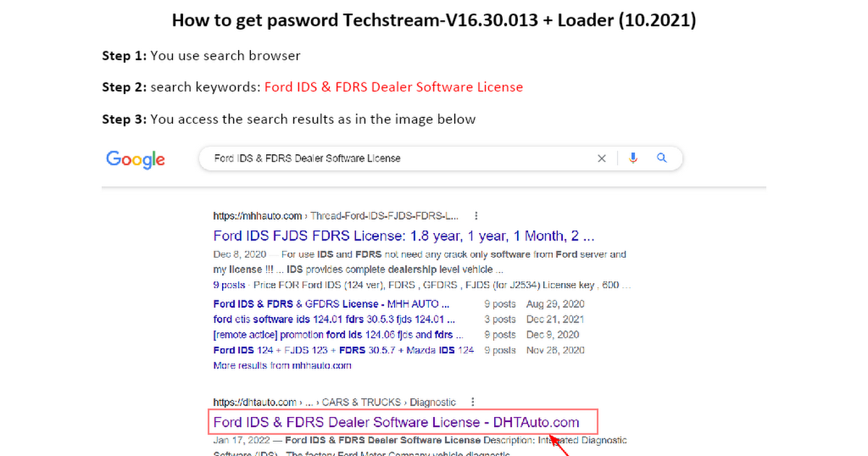Click the Dec 9, 2020 date entry
The width and height of the screenshot is (868, 456).
(x=553, y=334)
